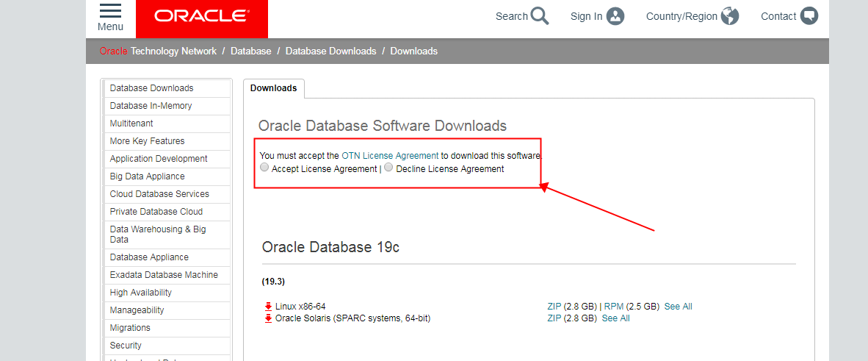Click the Oracle Database 19c heading
868x361 pixels.
330,247
